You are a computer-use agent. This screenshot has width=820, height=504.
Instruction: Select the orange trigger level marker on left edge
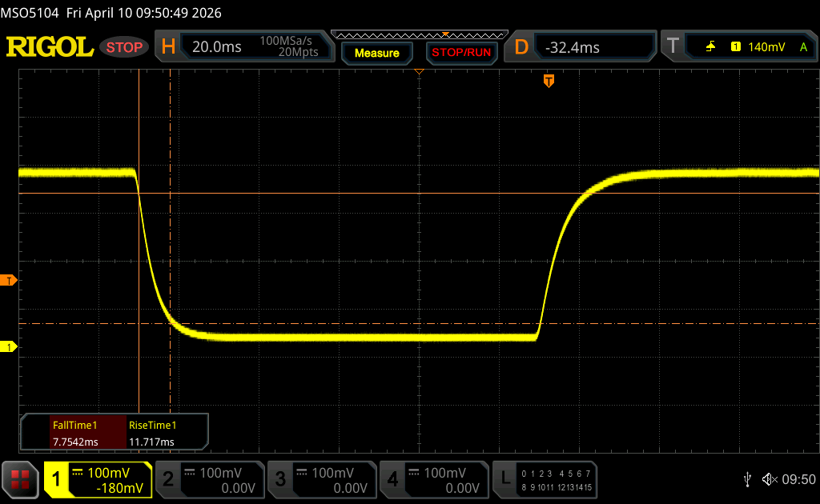click(x=10, y=280)
